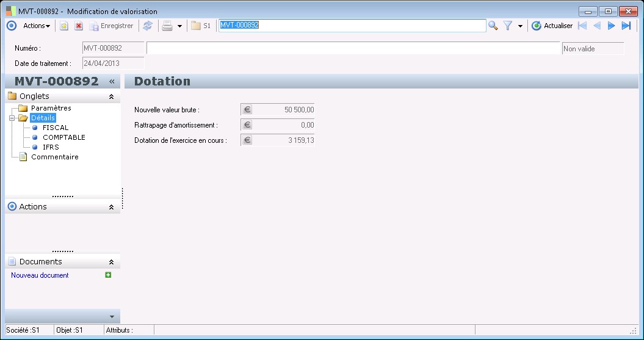Click the Actions section blue circle icon

pyautogui.click(x=12, y=206)
